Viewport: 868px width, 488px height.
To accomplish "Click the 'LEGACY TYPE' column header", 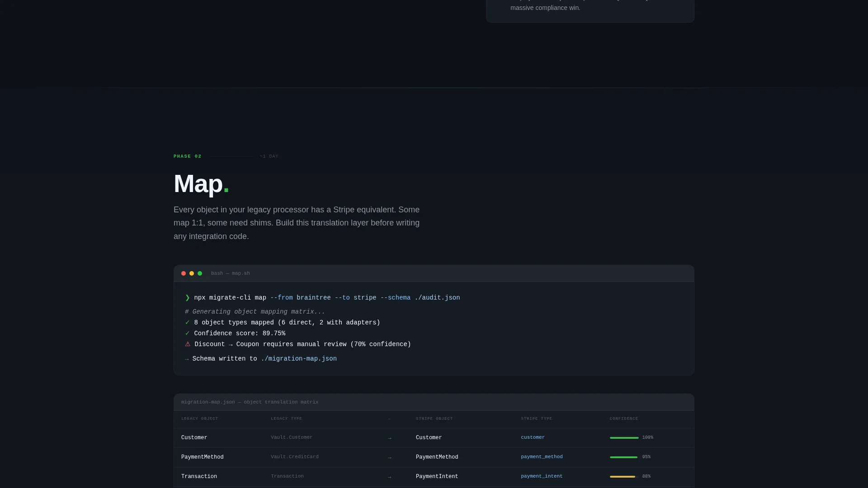I will pos(286,419).
